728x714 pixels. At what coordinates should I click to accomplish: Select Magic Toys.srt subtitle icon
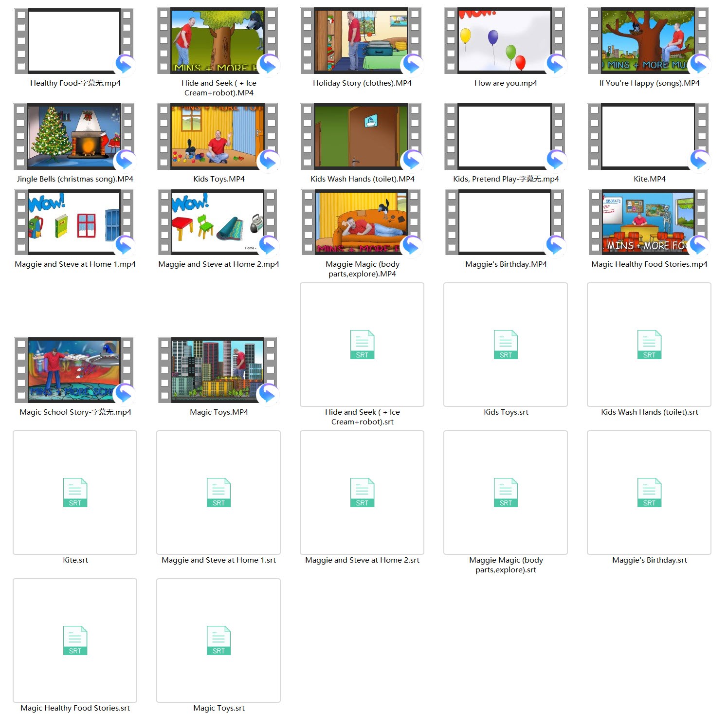point(218,640)
